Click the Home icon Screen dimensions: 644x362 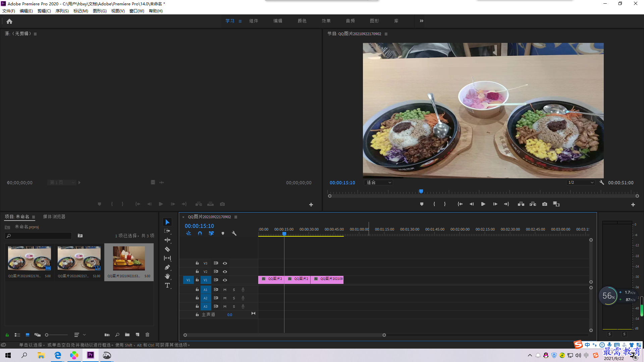pos(9,21)
